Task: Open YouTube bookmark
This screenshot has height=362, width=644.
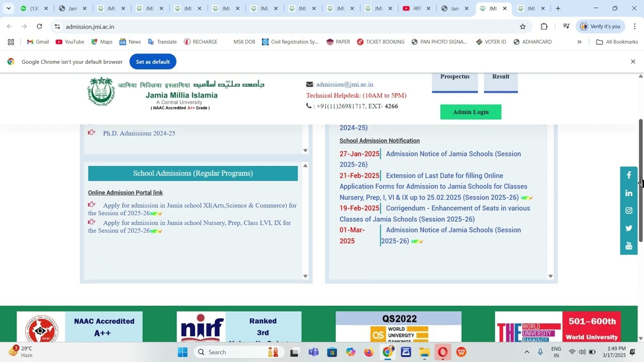Action: point(70,42)
